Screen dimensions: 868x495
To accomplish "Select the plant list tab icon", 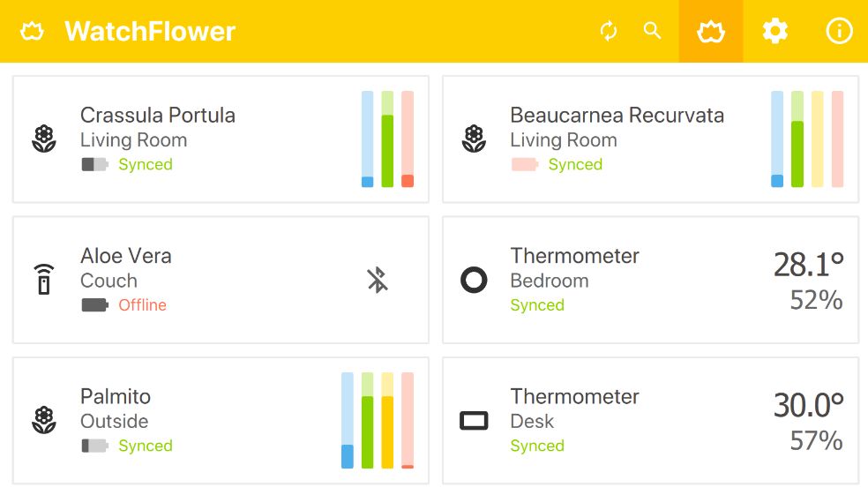I will tap(711, 32).
